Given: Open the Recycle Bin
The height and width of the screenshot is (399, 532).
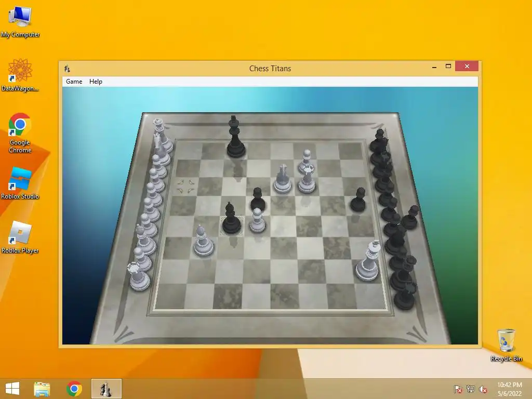Looking at the screenshot, I should click(x=506, y=345).
